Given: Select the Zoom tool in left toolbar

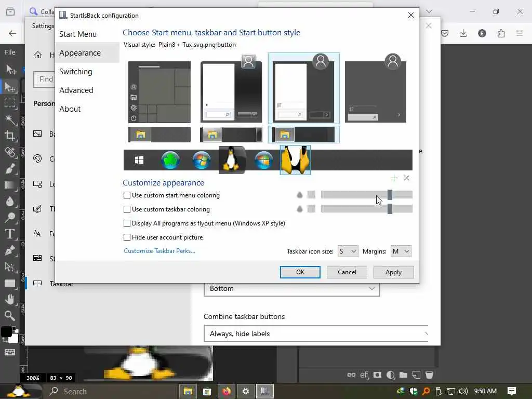Looking at the screenshot, I should 10,315.
